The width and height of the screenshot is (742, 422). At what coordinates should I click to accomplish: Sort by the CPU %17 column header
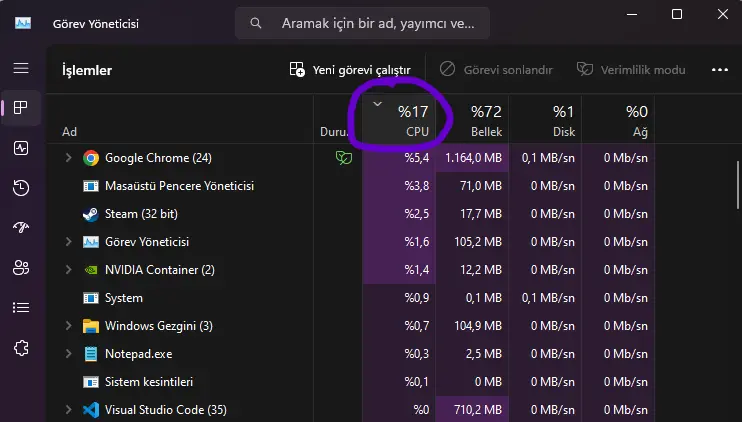pyautogui.click(x=399, y=120)
